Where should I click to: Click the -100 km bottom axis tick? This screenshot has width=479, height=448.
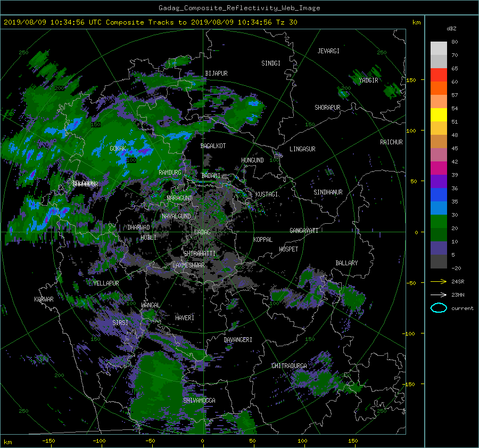pyautogui.click(x=99, y=441)
